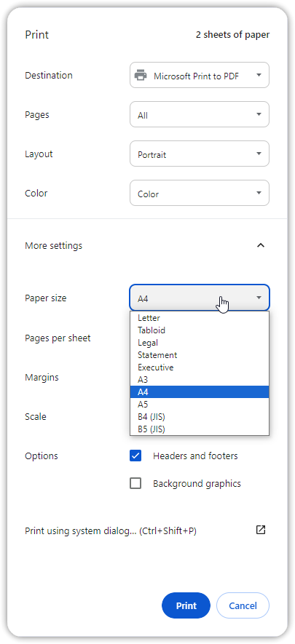Choose the highlighted A4 option
295x644 pixels.
click(200, 391)
